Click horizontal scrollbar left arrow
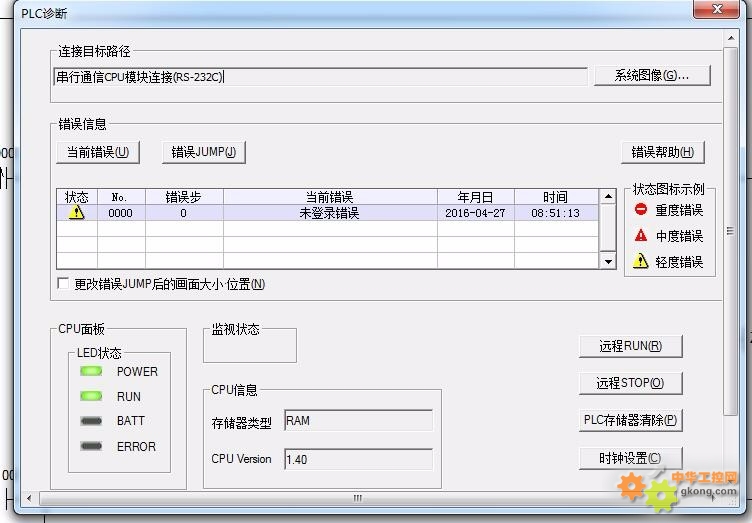Viewport: 752px width, 523px height. 29,498
